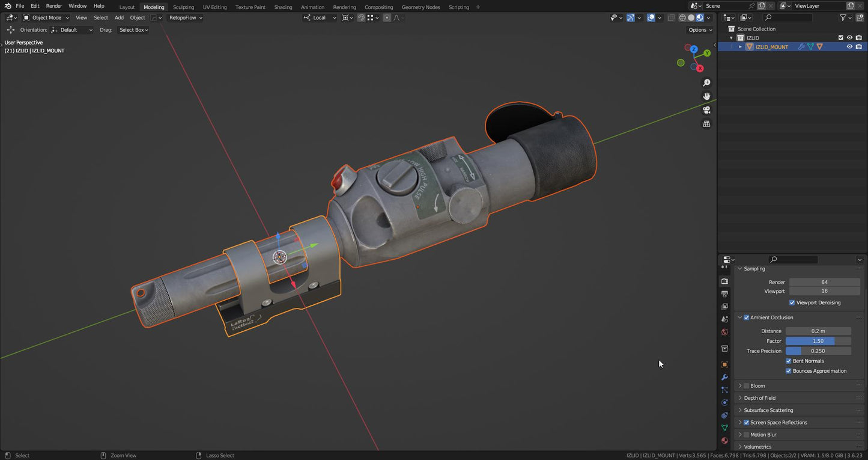Open the Render menu
The height and width of the screenshot is (460, 868).
pyautogui.click(x=53, y=7)
